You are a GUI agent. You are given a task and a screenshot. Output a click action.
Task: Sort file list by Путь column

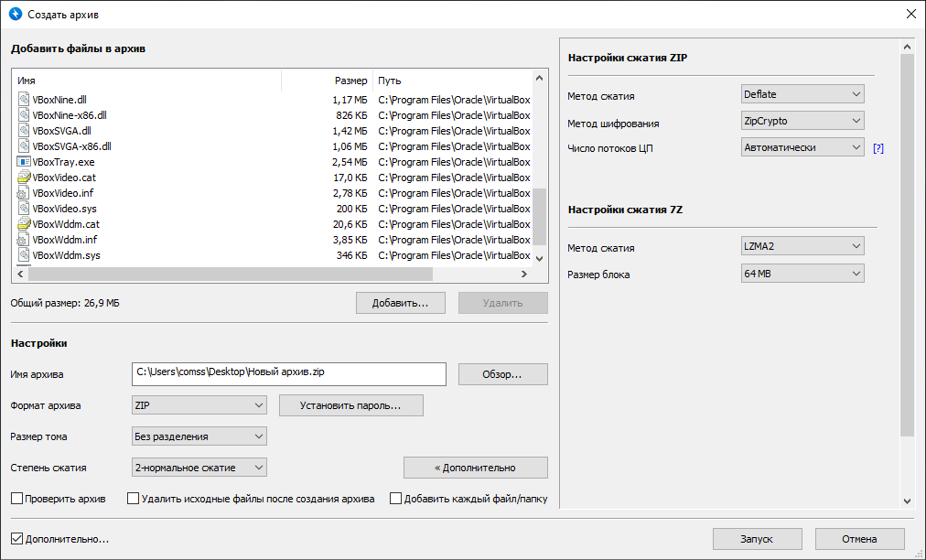pyautogui.click(x=452, y=81)
